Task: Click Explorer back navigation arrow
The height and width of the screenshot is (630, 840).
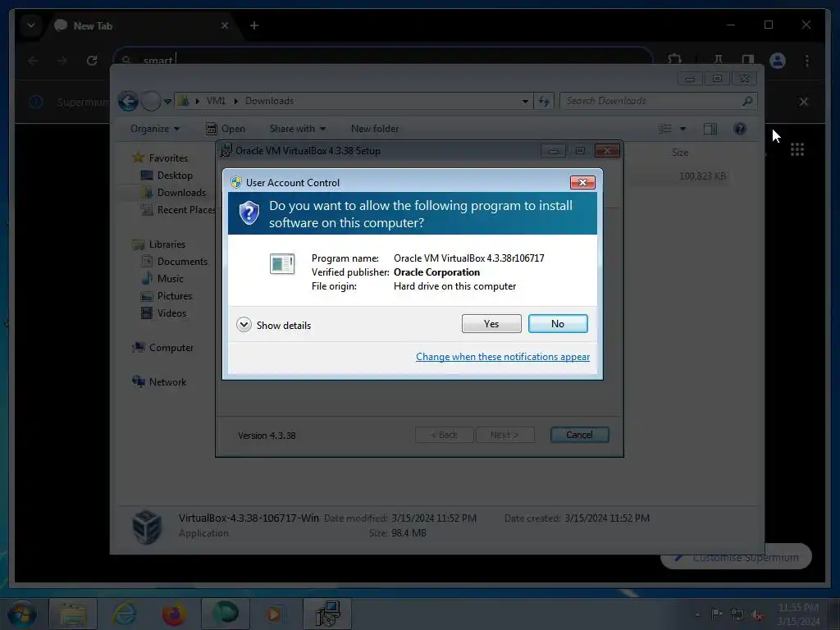Action: click(128, 101)
